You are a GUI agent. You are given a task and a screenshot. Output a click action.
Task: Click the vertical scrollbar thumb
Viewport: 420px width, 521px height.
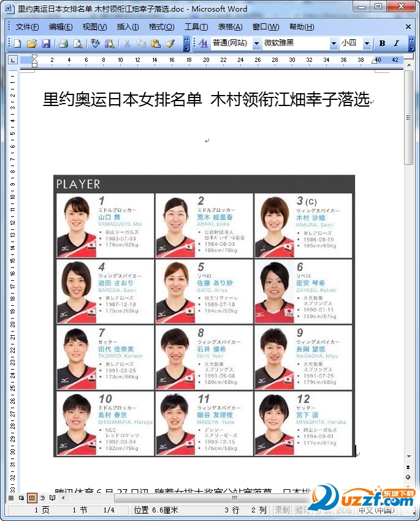pyautogui.click(x=409, y=117)
